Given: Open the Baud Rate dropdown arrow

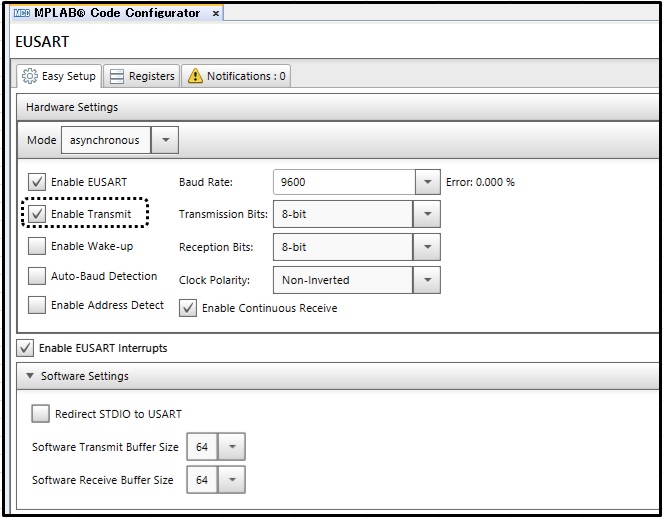Looking at the screenshot, I should pyautogui.click(x=427, y=182).
